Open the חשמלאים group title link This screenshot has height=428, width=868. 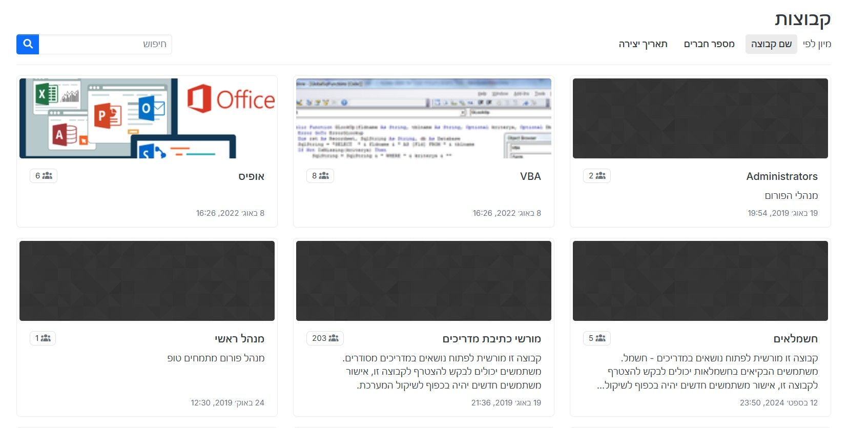[x=796, y=339]
